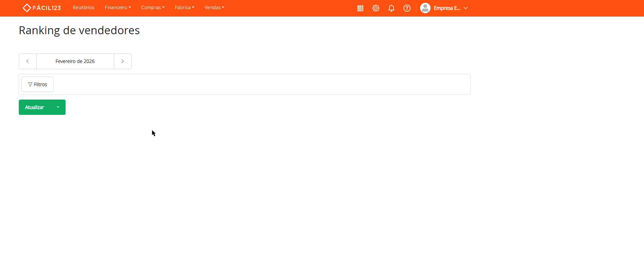Advance to next month arrow
This screenshot has height=258, width=644.
coord(123,61)
